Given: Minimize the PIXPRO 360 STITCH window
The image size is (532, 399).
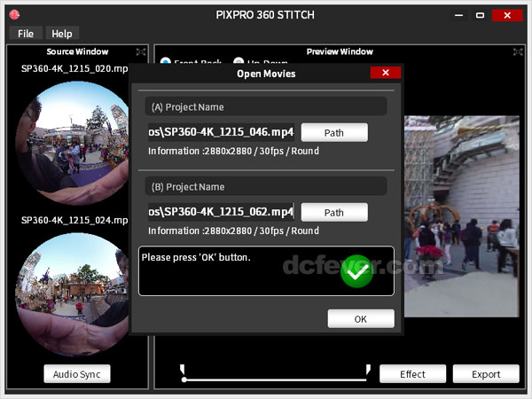Looking at the screenshot, I should click(x=458, y=15).
